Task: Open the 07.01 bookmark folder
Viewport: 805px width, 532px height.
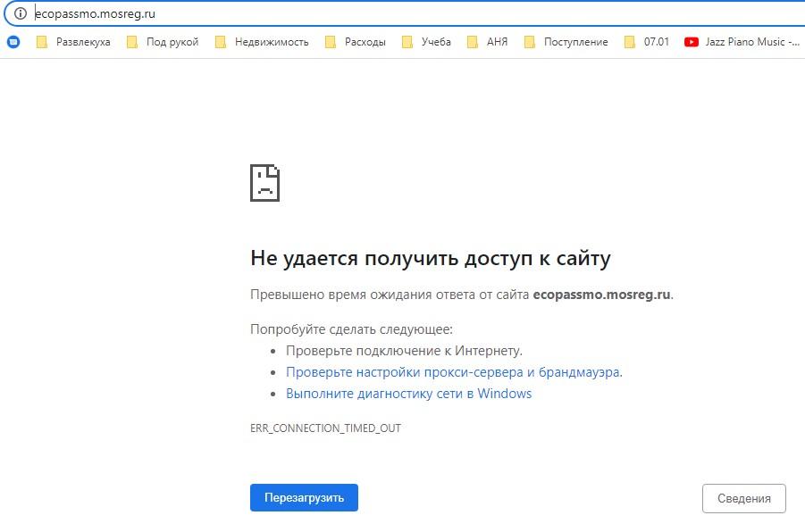Action: [646, 42]
